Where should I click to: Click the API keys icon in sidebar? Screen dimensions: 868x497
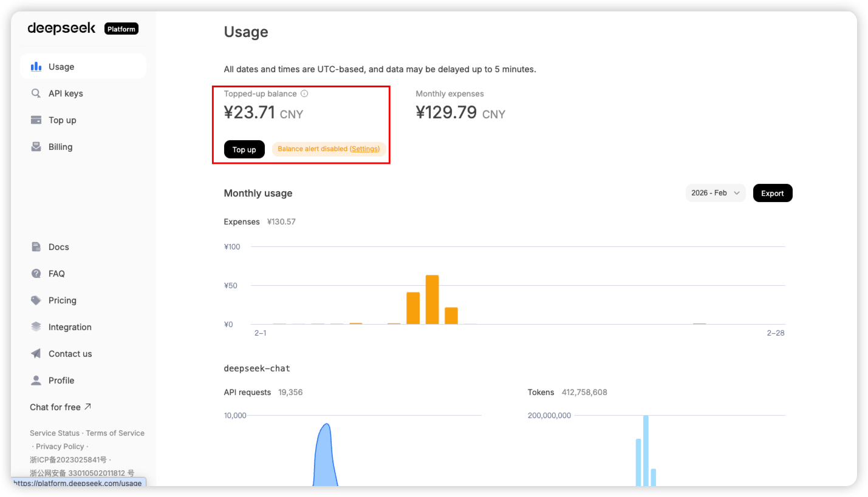(36, 93)
